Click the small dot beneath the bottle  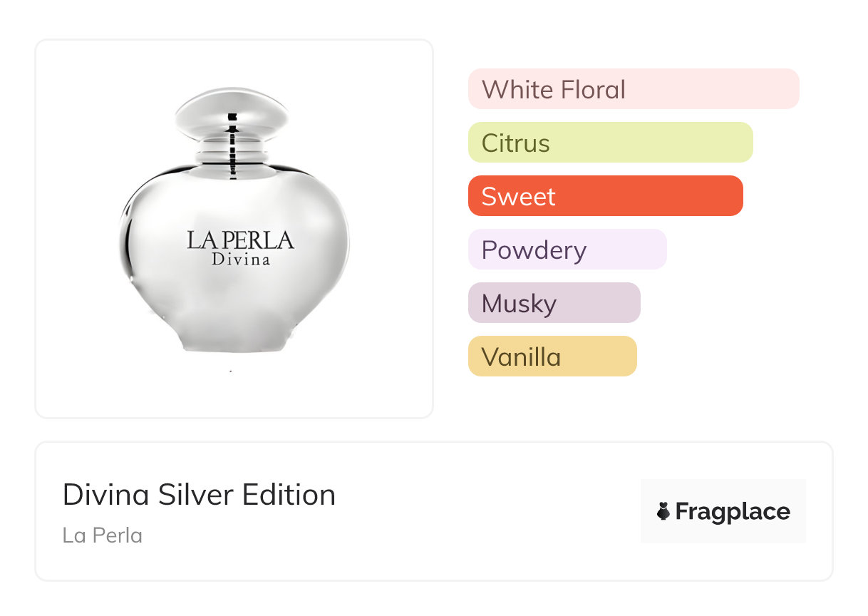click(x=231, y=371)
